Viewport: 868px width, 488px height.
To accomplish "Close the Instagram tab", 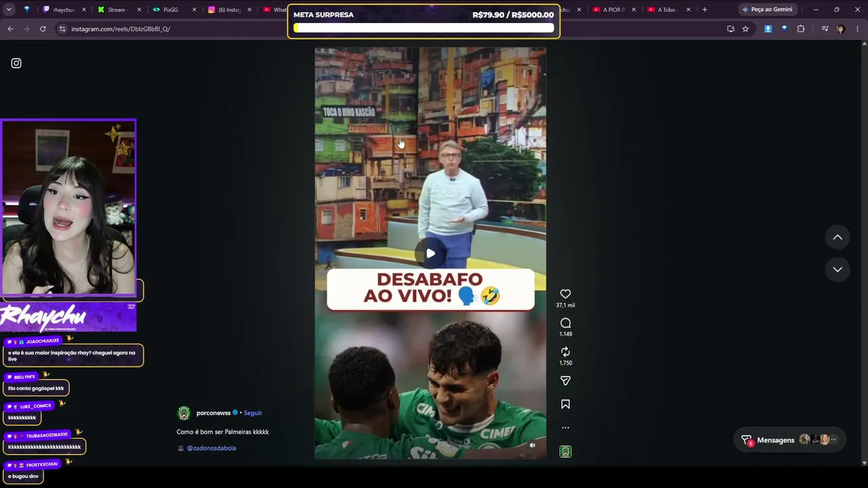I will click(249, 9).
